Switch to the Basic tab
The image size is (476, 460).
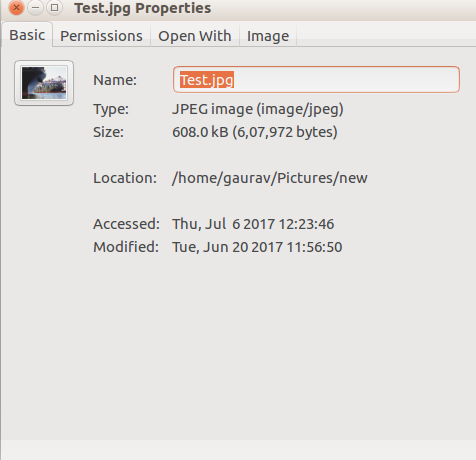pos(27,35)
